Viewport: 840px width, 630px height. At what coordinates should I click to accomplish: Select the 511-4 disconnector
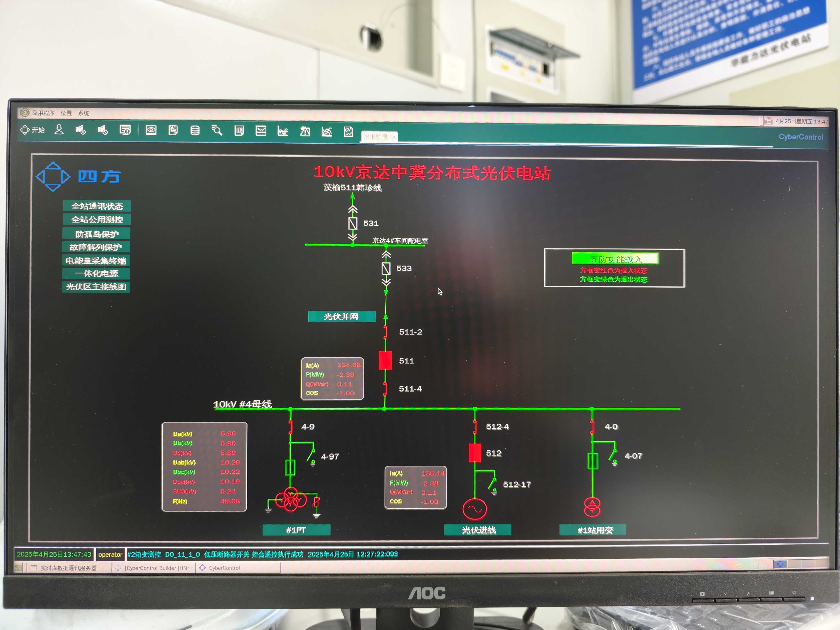click(x=385, y=389)
